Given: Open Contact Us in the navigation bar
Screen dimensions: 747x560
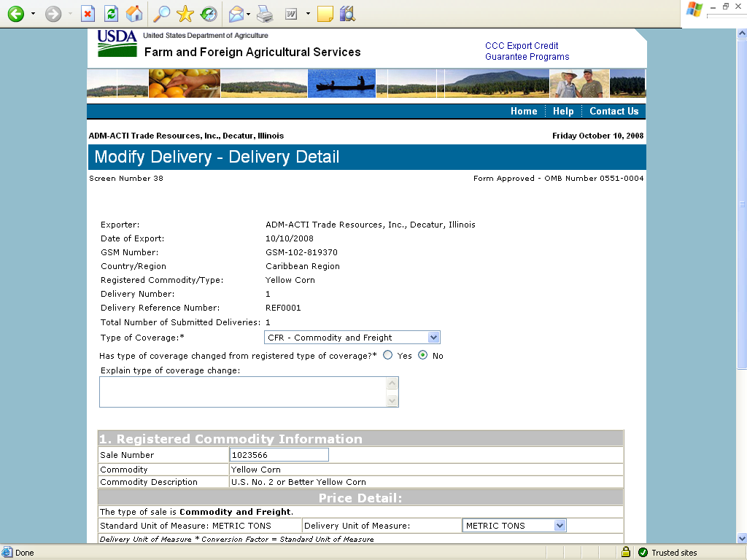Looking at the screenshot, I should (614, 111).
